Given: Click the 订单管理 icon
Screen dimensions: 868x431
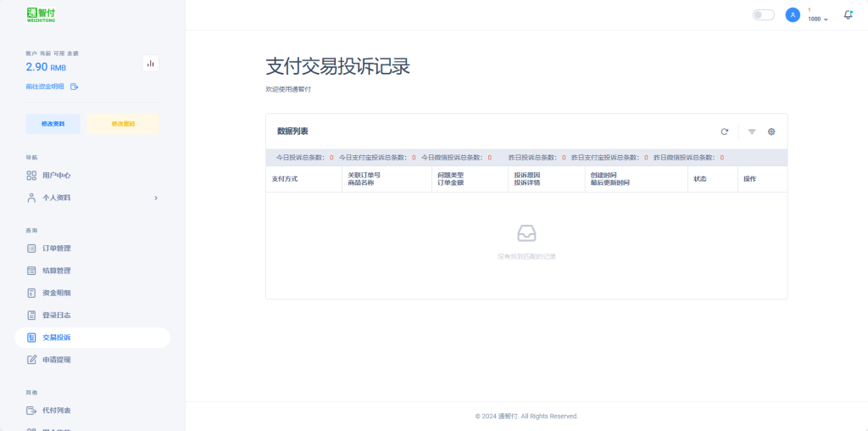Looking at the screenshot, I should click(31, 249).
